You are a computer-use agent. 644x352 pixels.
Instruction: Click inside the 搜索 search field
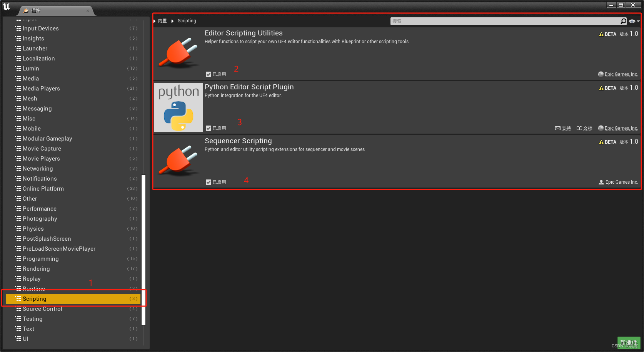pos(462,21)
